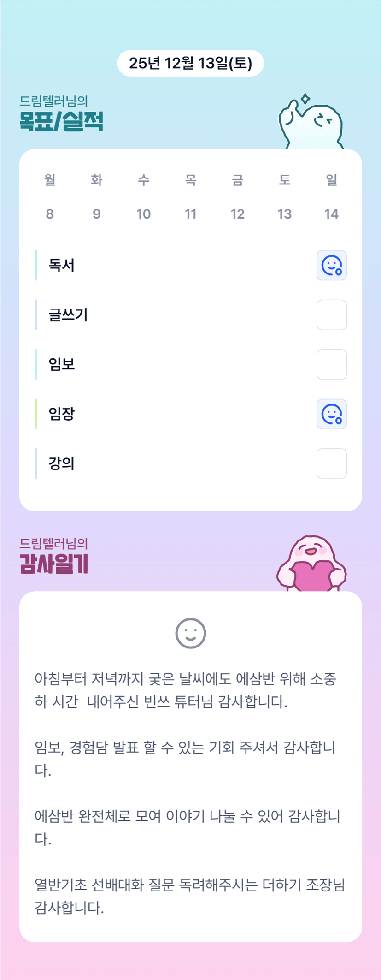Image resolution: width=381 pixels, height=980 pixels.
Task: Check the 임보 goal box
Action: click(x=331, y=364)
